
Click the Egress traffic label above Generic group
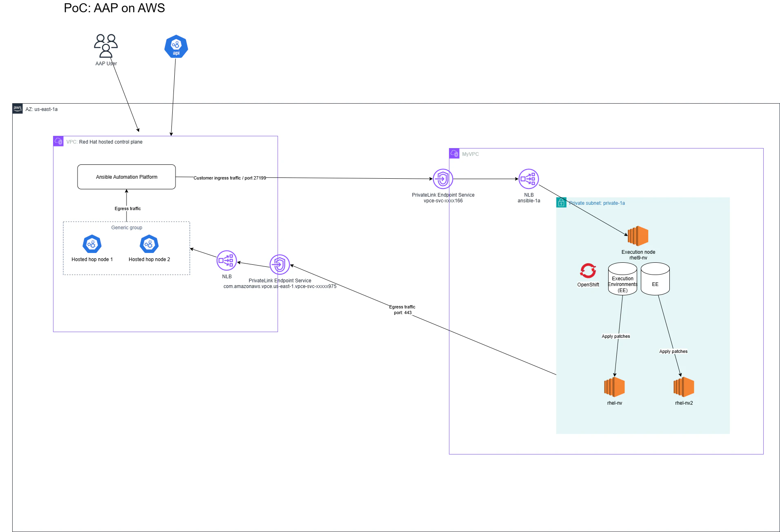coord(128,208)
